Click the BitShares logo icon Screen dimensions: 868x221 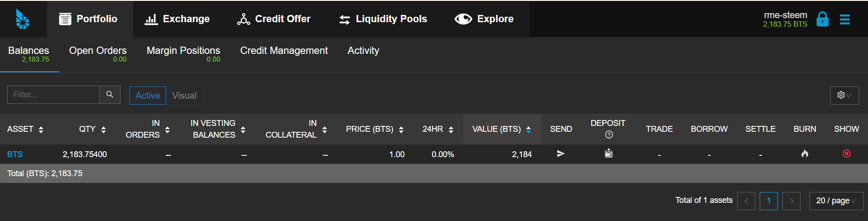22,19
